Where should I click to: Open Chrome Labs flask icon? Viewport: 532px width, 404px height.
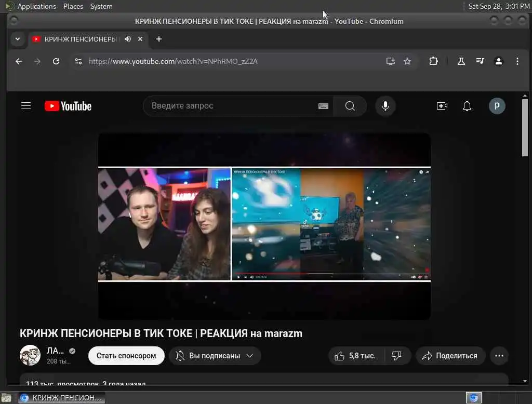[x=461, y=61]
